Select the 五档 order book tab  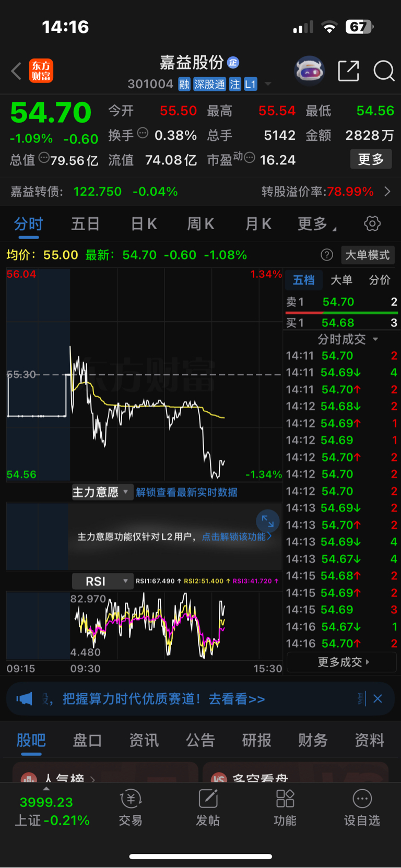304,280
